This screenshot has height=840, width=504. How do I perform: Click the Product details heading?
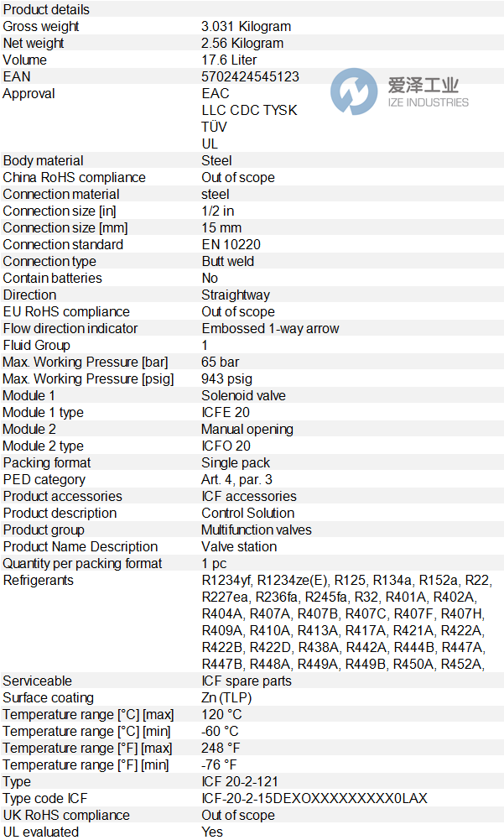(x=46, y=9)
